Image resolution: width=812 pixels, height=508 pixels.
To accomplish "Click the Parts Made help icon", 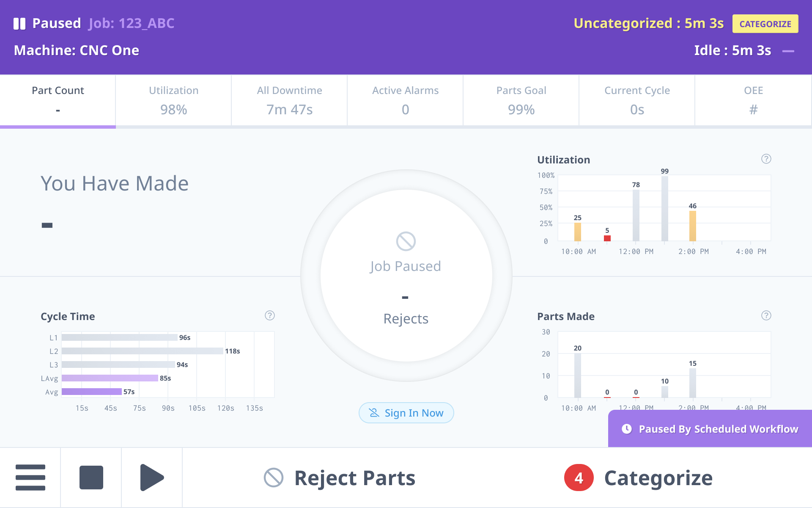I will [x=766, y=315].
